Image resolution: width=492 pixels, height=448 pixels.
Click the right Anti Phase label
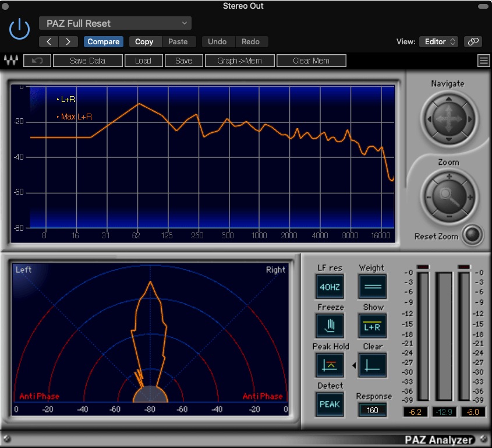tap(263, 396)
